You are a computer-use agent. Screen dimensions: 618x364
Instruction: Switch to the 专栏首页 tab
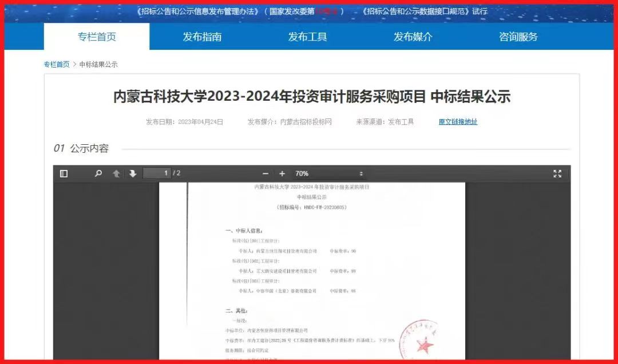click(97, 37)
